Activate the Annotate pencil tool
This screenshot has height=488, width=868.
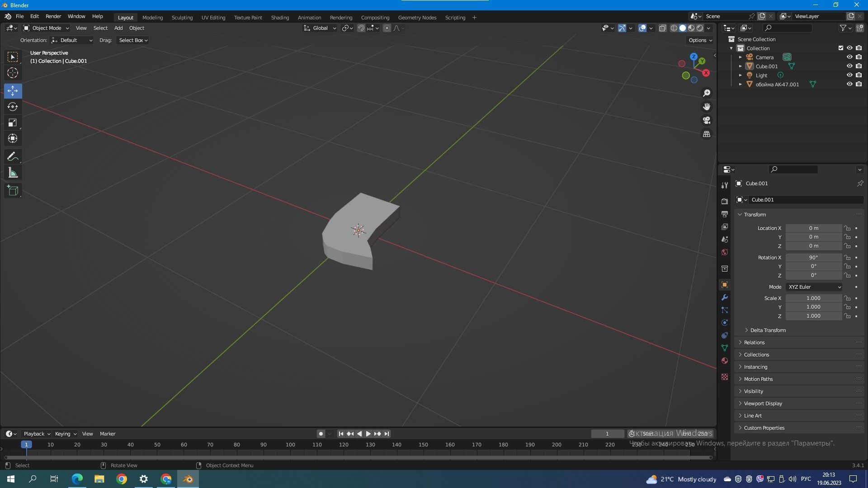13,157
